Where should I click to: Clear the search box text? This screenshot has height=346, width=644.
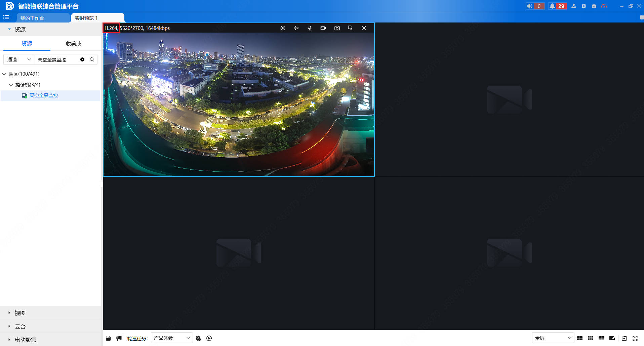[82, 59]
